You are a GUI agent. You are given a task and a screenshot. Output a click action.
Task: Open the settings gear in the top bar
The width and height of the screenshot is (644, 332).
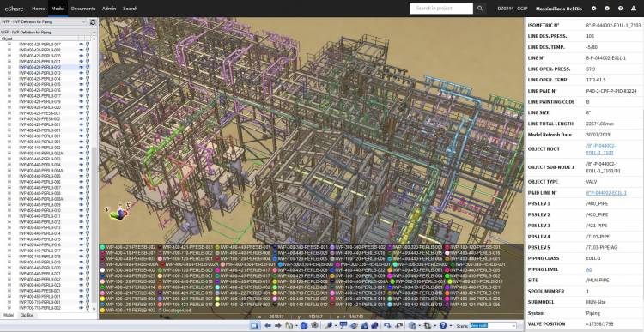593,9
